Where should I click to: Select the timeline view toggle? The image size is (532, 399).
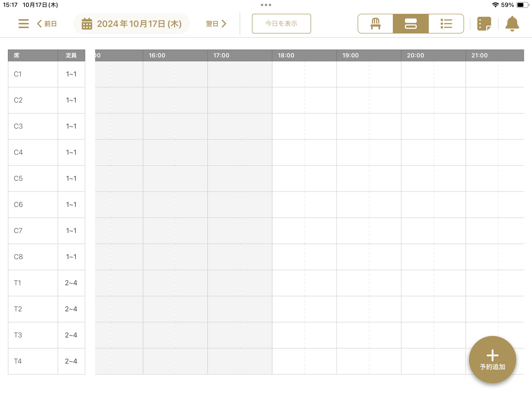click(411, 24)
